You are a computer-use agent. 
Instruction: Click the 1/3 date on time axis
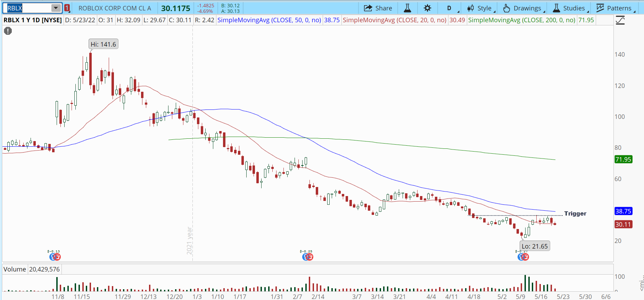click(x=197, y=297)
